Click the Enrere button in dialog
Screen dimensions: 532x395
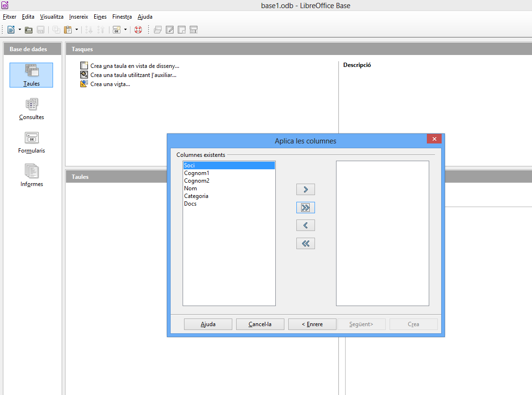[312, 324]
